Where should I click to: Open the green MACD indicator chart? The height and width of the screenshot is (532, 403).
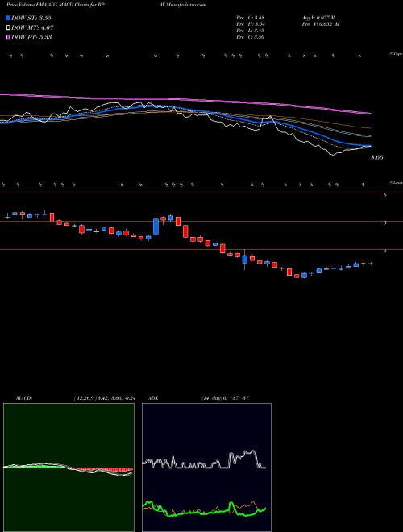point(69,468)
